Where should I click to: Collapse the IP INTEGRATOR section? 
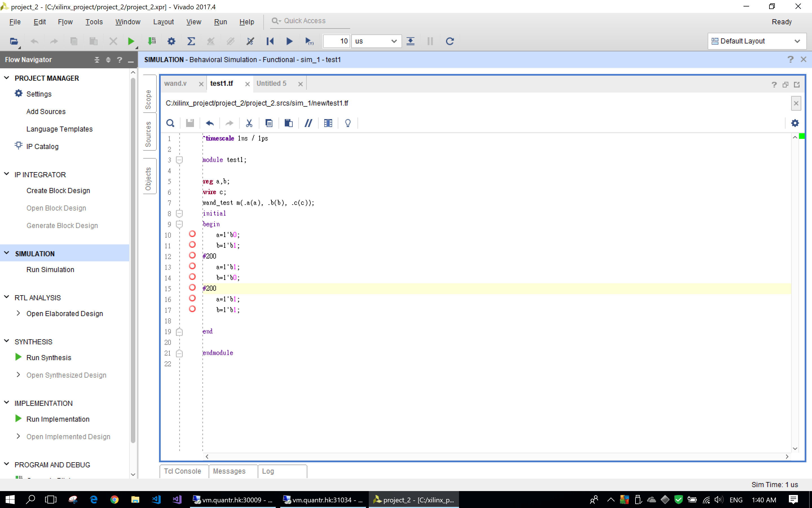pyautogui.click(x=6, y=174)
